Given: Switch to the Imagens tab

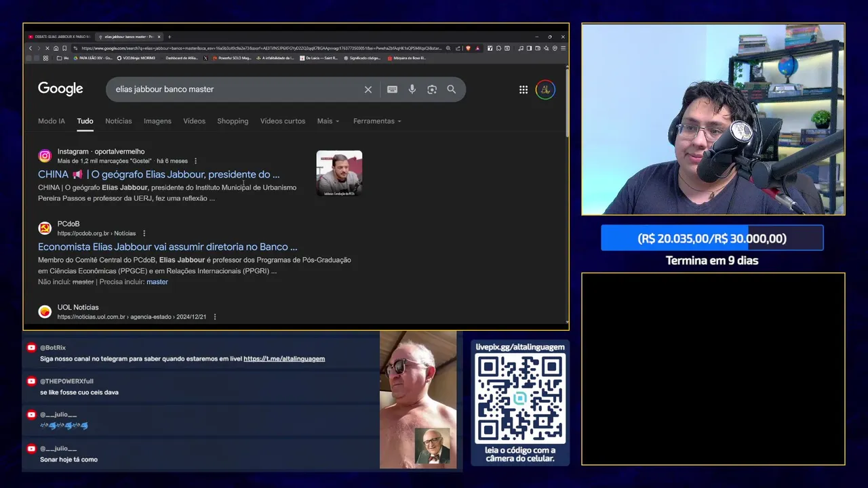Looking at the screenshot, I should pyautogui.click(x=157, y=121).
